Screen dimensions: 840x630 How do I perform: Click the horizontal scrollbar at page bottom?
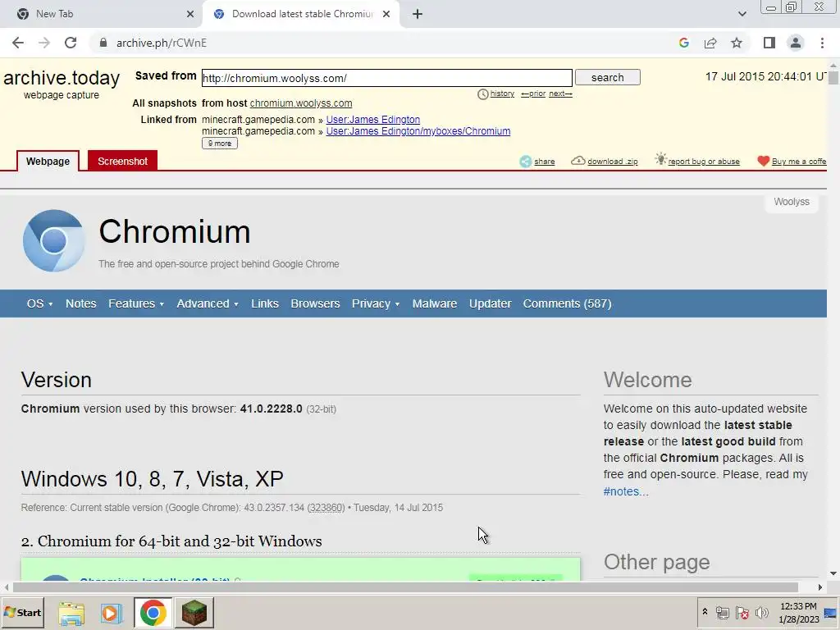point(405,587)
